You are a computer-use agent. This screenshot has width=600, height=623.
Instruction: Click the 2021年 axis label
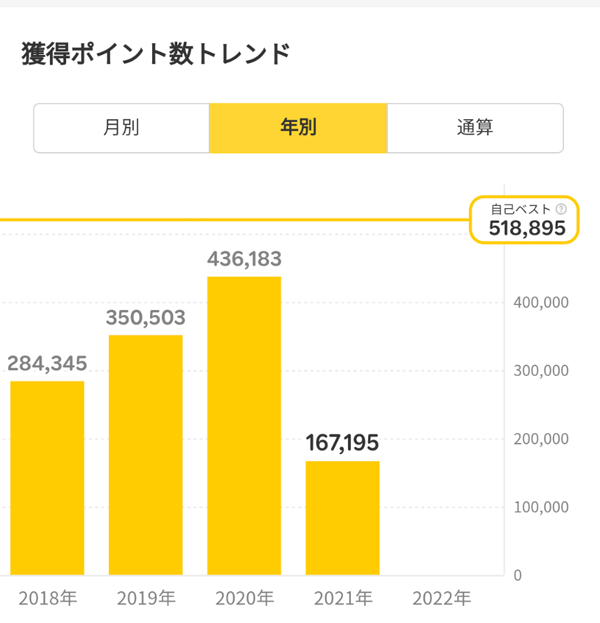click(x=342, y=598)
